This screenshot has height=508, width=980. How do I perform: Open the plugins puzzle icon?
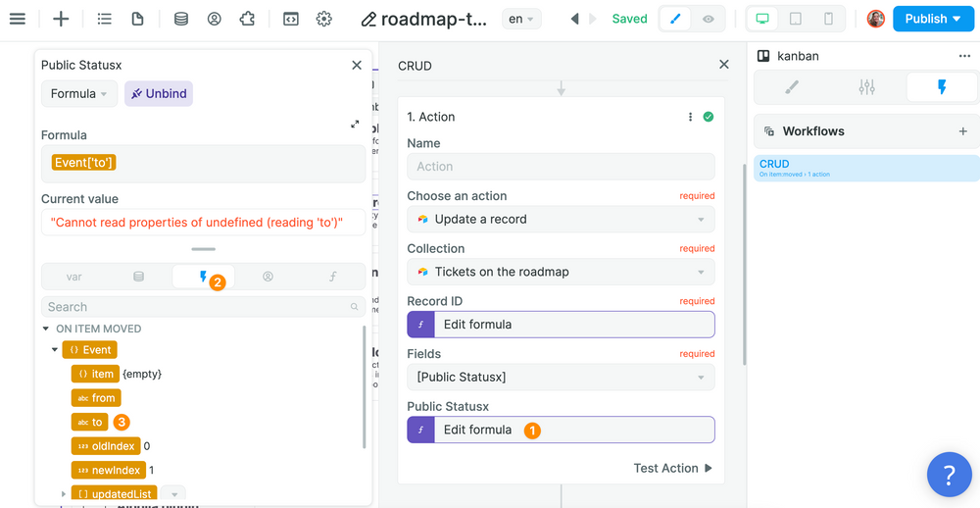tap(247, 19)
